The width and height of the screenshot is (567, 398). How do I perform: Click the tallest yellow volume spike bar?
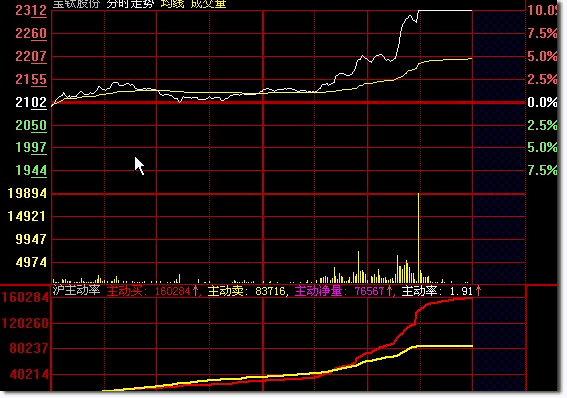point(419,238)
